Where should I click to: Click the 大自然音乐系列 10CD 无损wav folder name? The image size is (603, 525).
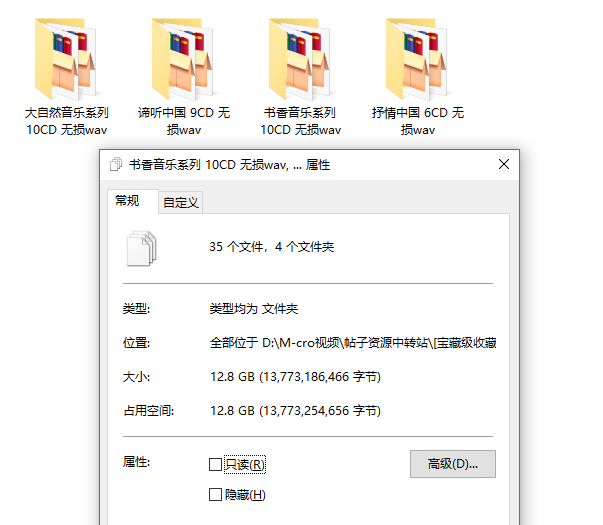point(67,121)
